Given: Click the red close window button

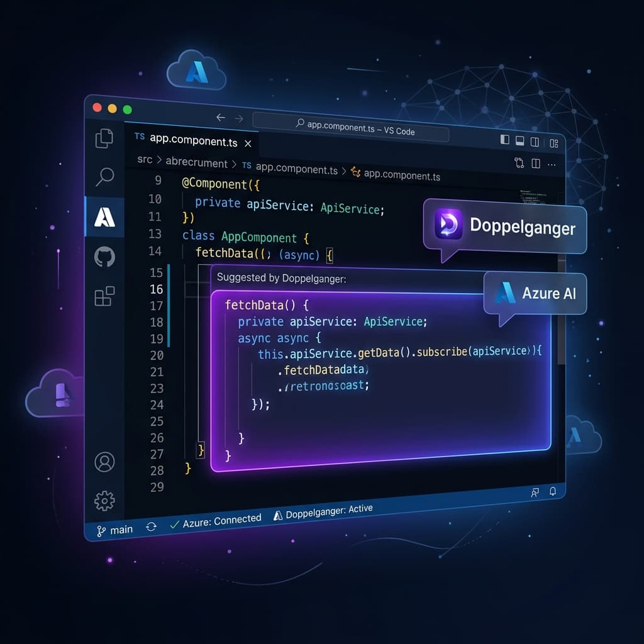Looking at the screenshot, I should pyautogui.click(x=97, y=108).
